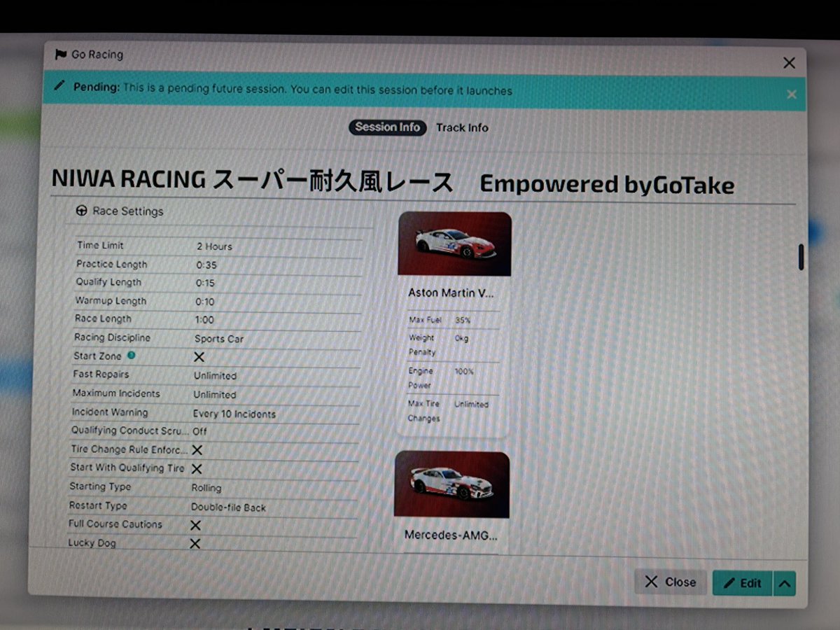Click the Sports Car discipline value

pyautogui.click(x=219, y=339)
